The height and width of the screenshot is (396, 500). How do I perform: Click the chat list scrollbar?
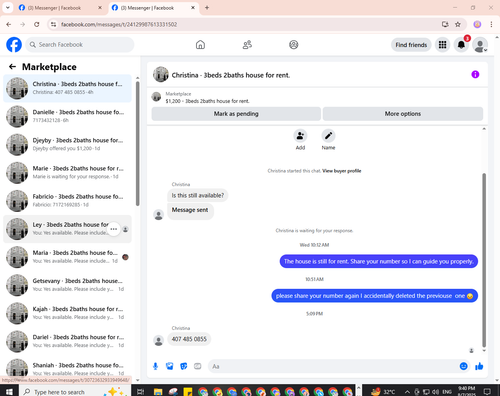coord(137,143)
